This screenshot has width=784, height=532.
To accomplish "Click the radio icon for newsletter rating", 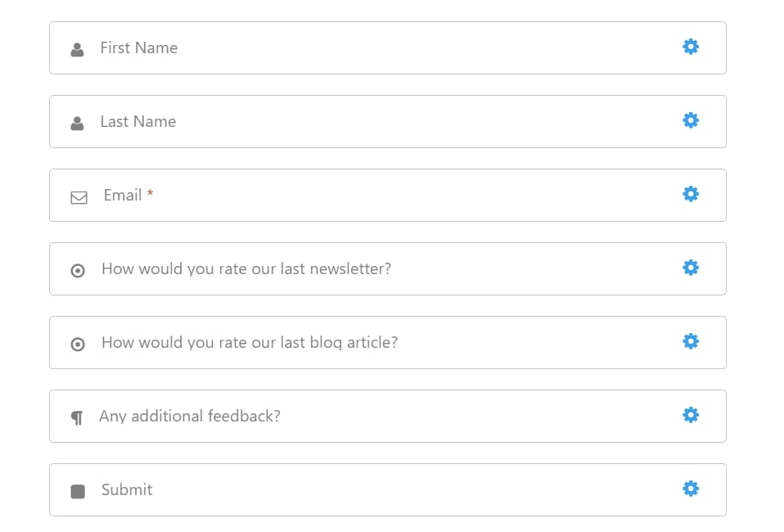I will [78, 270].
